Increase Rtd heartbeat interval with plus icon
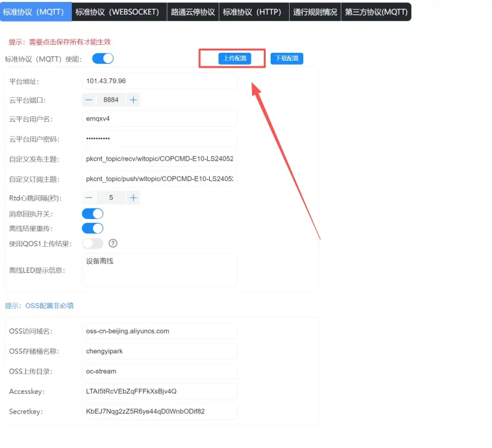Image resolution: width=492 pixels, height=448 pixels. pos(133,198)
